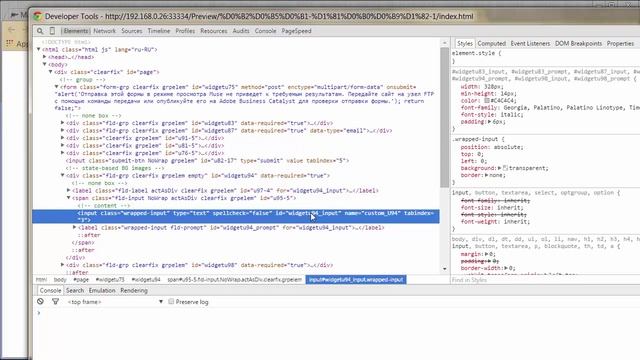Select the Styles sidebar tab

[464, 43]
